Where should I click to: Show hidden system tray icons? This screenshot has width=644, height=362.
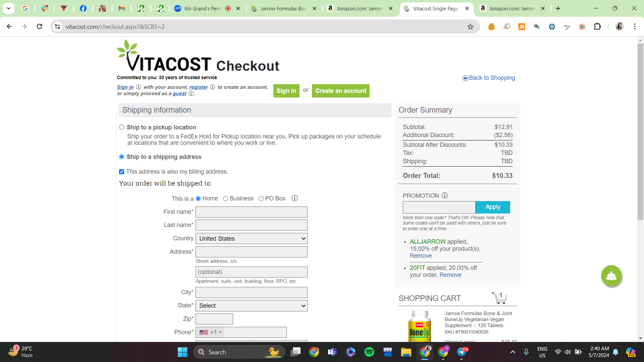point(513,352)
